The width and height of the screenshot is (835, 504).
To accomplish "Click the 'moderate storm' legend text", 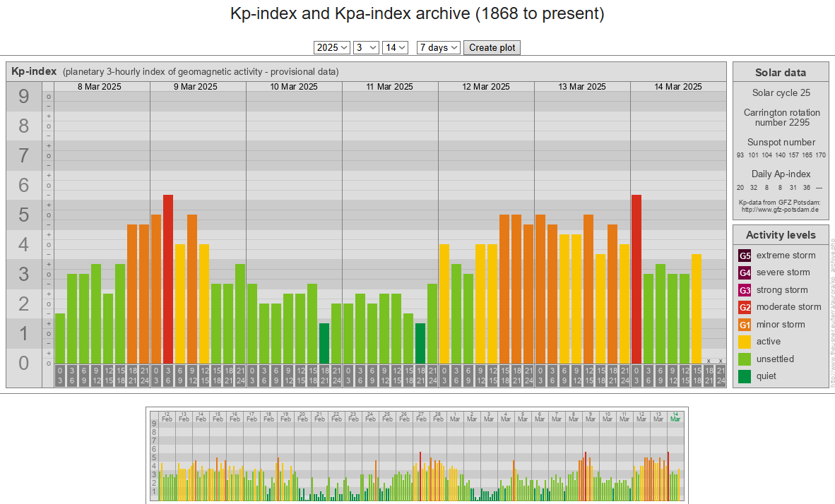I will coord(788,307).
